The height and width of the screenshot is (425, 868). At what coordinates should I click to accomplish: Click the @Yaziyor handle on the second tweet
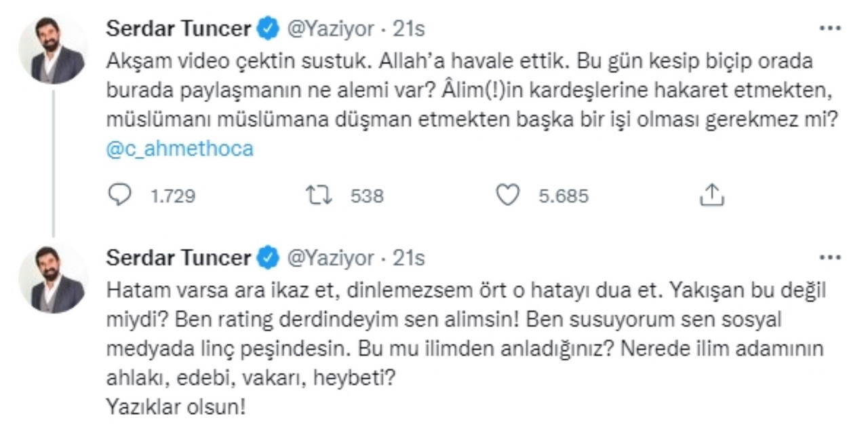click(x=331, y=258)
